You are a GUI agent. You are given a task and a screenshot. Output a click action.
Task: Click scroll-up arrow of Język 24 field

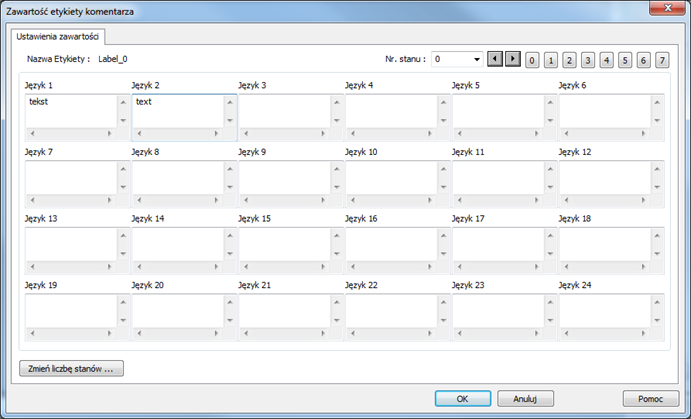tap(657, 302)
